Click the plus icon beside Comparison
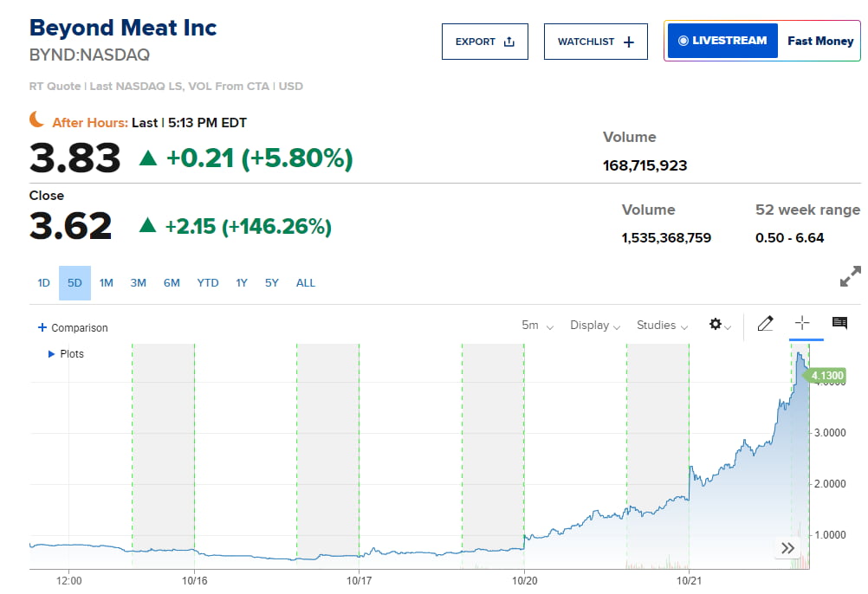868x594 pixels. coord(42,328)
